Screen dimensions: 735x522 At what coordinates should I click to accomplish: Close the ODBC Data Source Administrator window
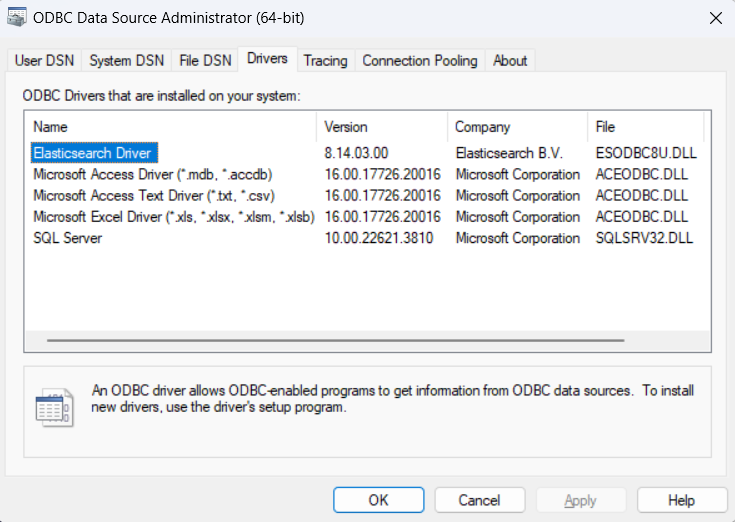715,18
